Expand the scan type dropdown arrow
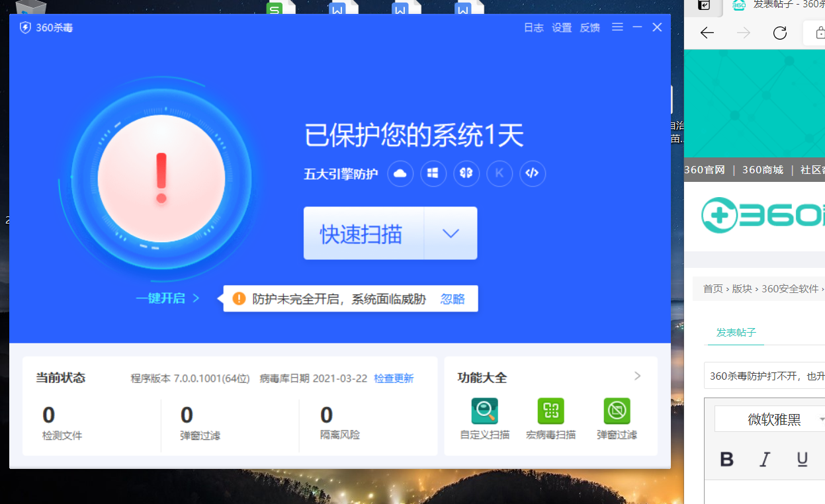Image resolution: width=825 pixels, height=504 pixels. 451,233
